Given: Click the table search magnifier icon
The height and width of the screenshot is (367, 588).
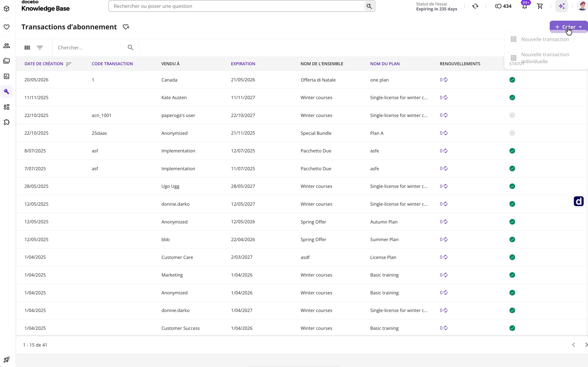Looking at the screenshot, I should click(x=130, y=48).
